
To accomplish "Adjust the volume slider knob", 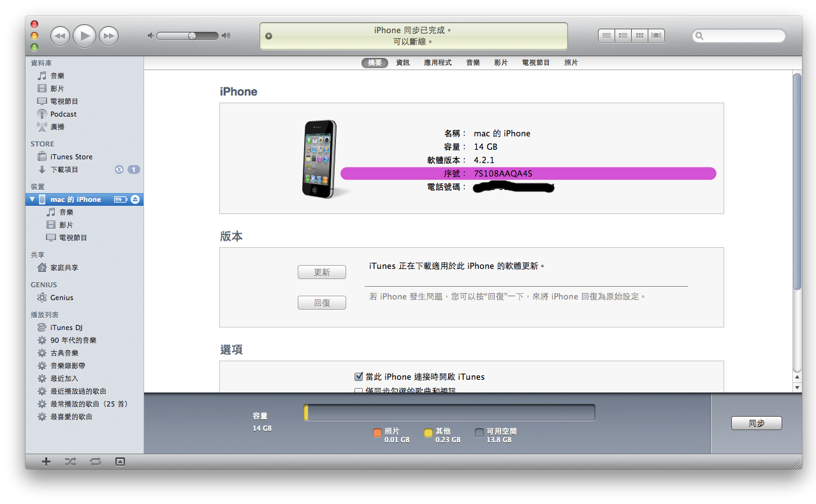I will tap(192, 36).
